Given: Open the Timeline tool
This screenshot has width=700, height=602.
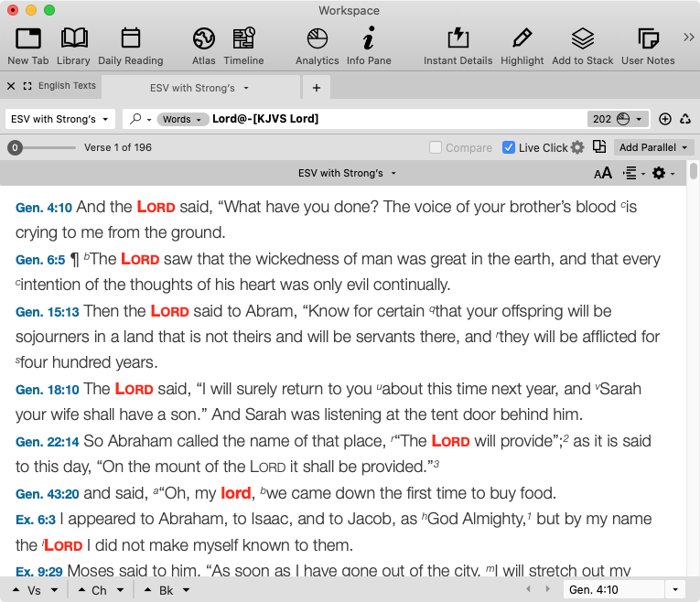Looking at the screenshot, I should click(x=243, y=38).
